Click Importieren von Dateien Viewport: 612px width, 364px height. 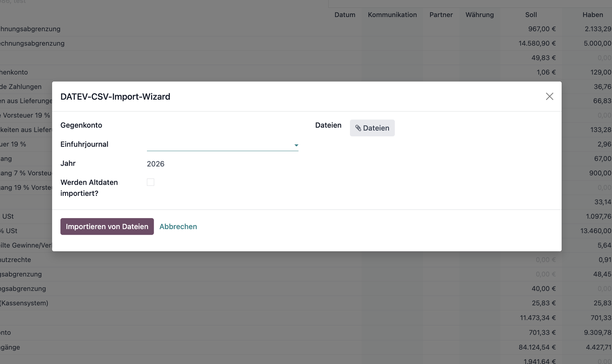coord(107,226)
